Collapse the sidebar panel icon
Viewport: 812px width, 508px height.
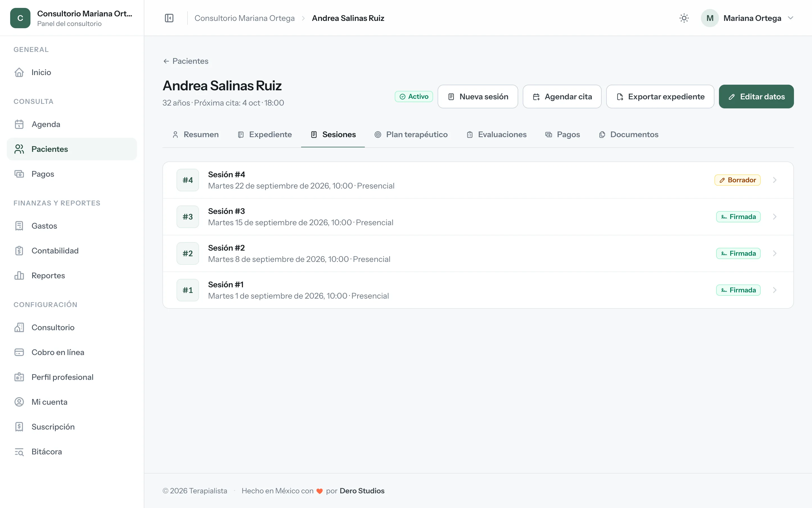pyautogui.click(x=169, y=18)
